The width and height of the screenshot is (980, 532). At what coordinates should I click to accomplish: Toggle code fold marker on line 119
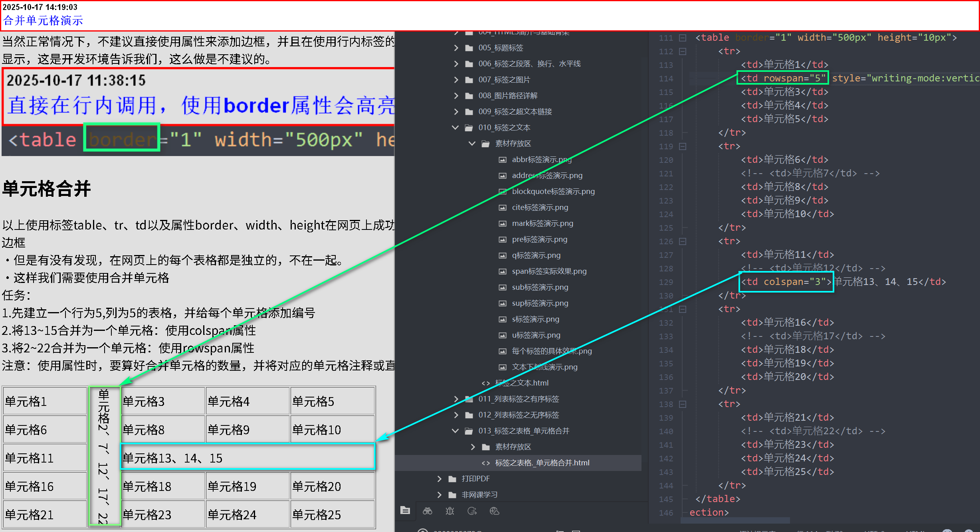pyautogui.click(x=683, y=146)
